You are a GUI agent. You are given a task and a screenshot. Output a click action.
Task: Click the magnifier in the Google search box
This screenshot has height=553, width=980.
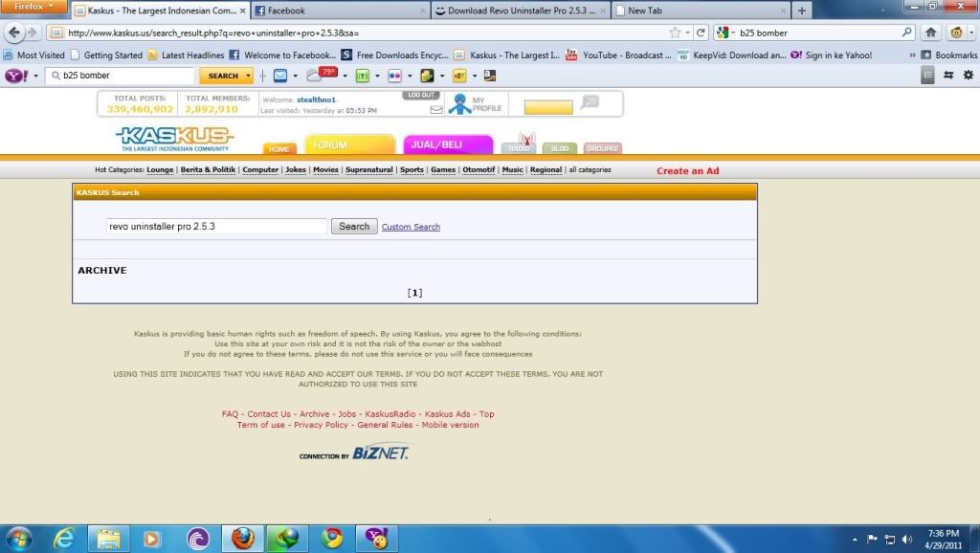point(907,33)
